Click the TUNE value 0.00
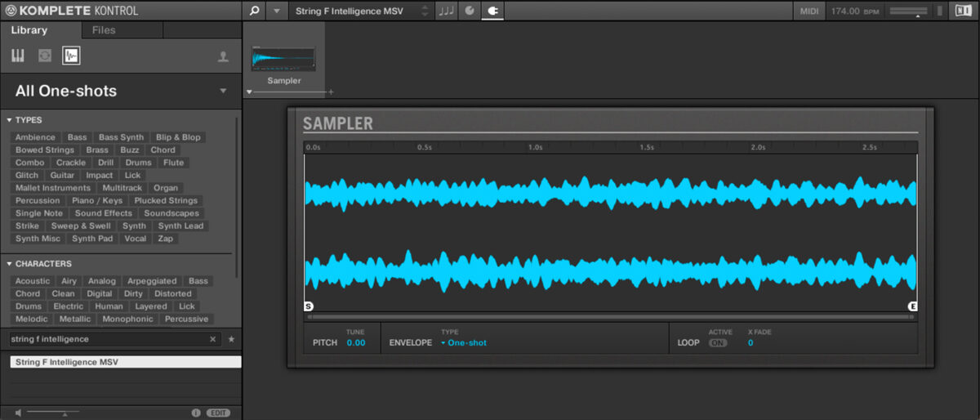The height and width of the screenshot is (420, 980). coord(355,343)
